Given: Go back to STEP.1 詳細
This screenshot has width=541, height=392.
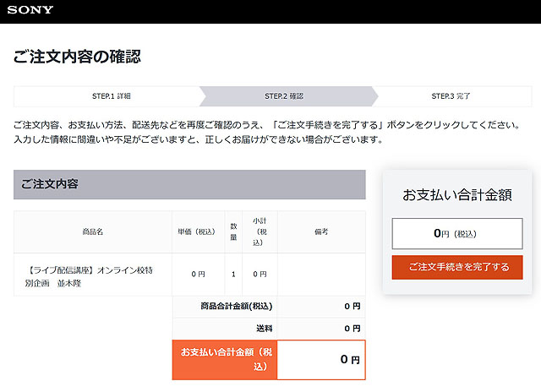Looking at the screenshot, I should 111,96.
